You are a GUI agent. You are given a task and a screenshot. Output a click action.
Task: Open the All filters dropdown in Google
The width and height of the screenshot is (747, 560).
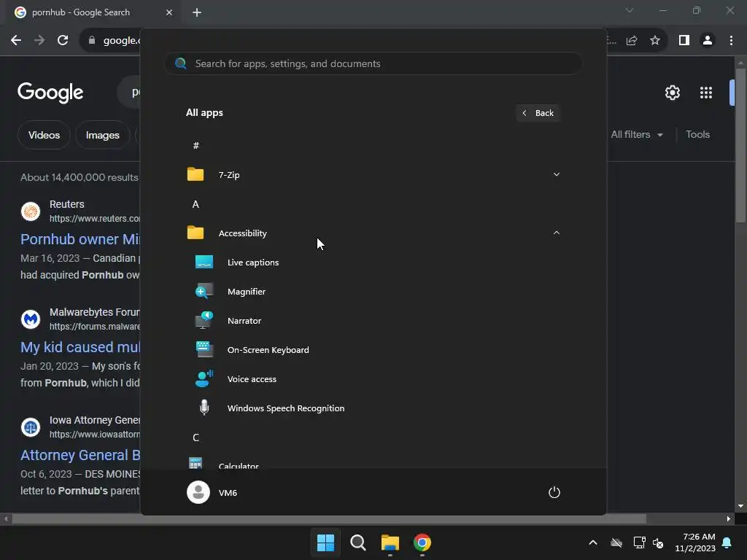637,135
